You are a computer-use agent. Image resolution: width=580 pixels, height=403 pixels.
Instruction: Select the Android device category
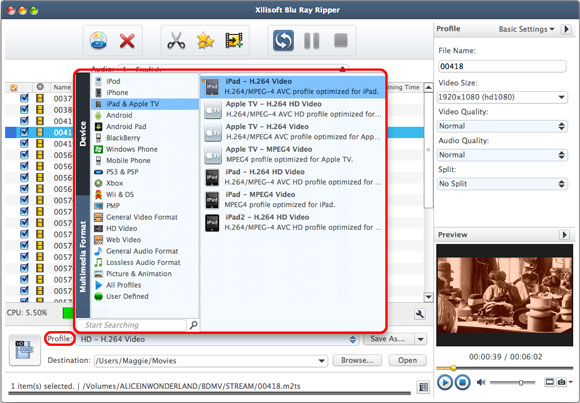click(x=145, y=115)
